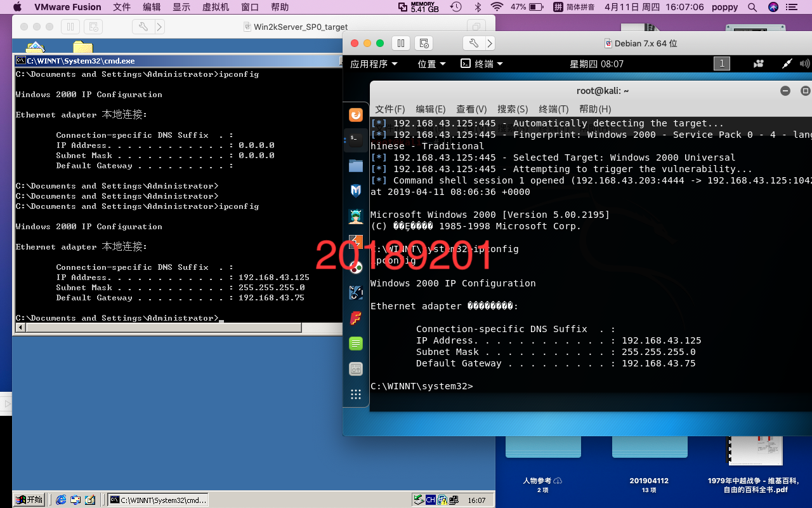The height and width of the screenshot is (508, 812).
Task: Open Firefox ESR in the Kali dock
Action: click(356, 115)
